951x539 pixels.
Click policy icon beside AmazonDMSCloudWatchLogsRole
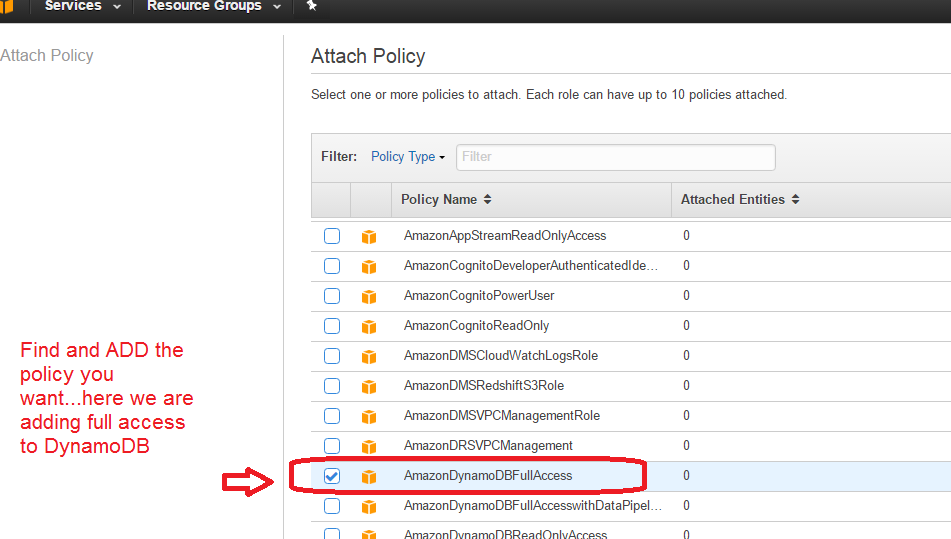[x=368, y=357]
